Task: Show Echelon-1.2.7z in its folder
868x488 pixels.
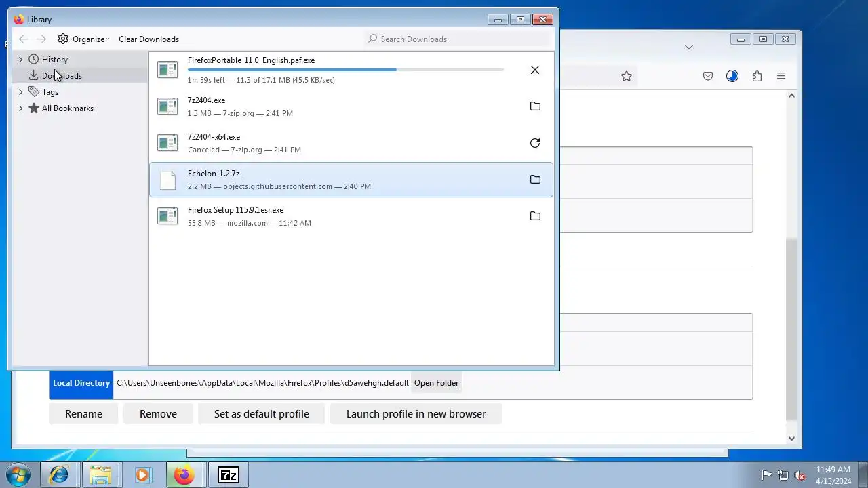Action: click(535, 180)
